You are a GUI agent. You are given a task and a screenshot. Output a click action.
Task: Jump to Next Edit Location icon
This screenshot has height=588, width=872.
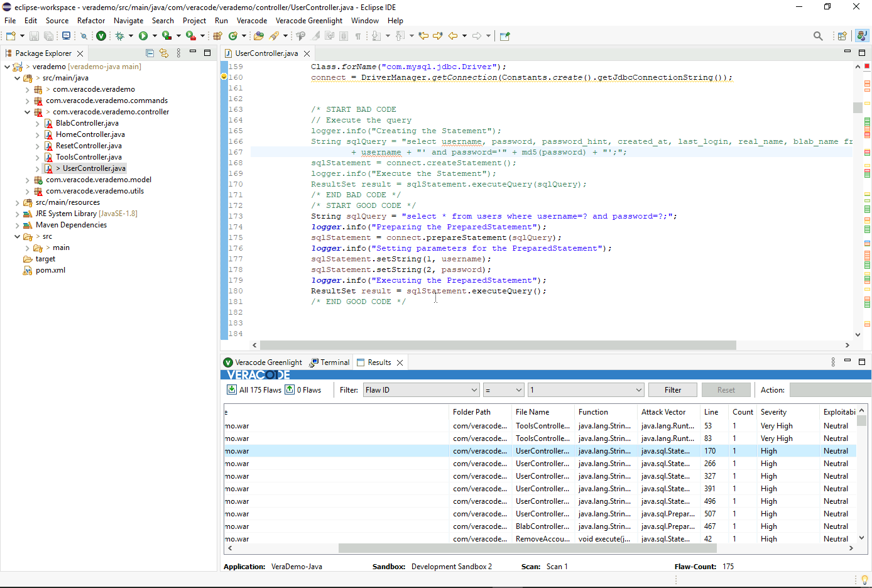coord(438,36)
